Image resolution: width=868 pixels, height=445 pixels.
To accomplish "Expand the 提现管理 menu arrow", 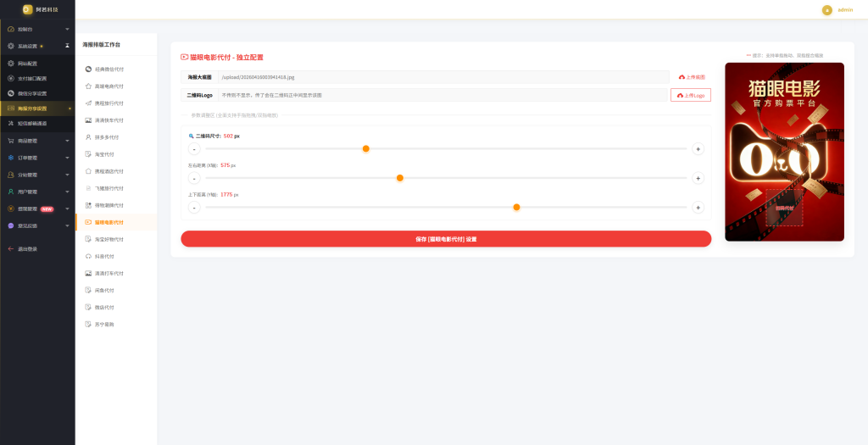I will (x=67, y=209).
